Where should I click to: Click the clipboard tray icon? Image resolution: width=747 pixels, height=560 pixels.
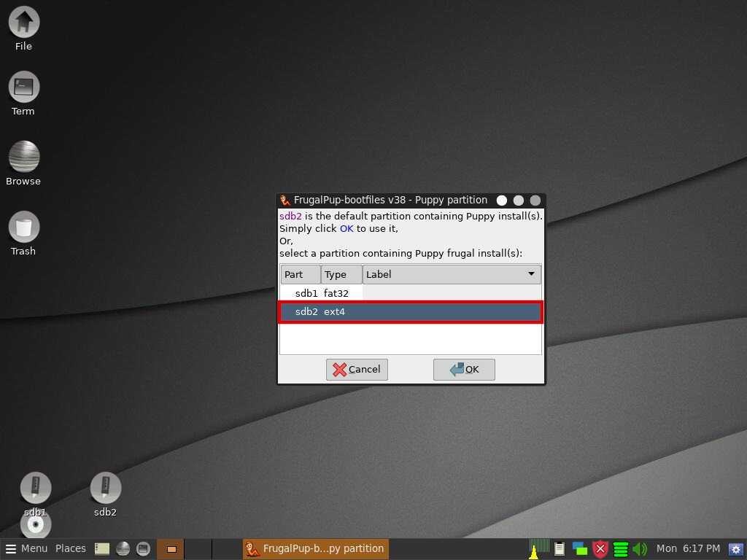coord(560,549)
